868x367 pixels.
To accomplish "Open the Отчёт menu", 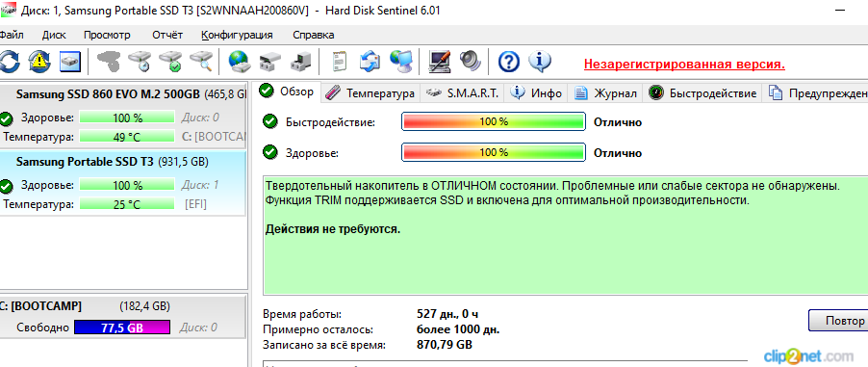I will (x=167, y=35).
